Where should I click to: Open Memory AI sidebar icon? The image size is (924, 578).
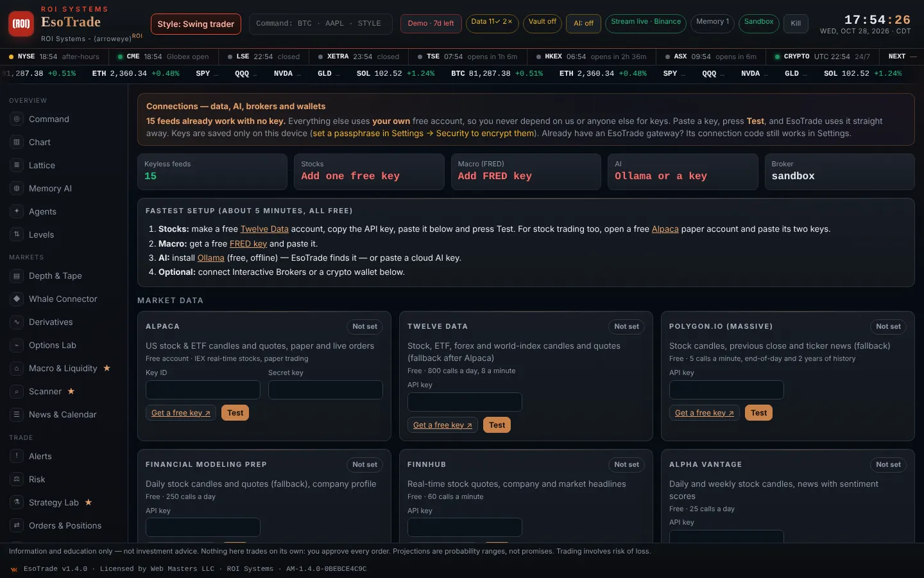(x=17, y=188)
